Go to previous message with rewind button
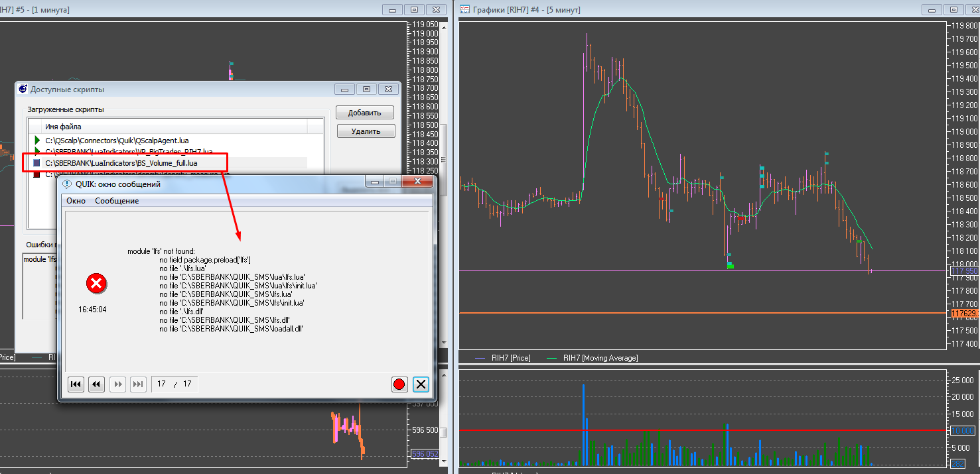This screenshot has height=474, width=980. [x=97, y=384]
